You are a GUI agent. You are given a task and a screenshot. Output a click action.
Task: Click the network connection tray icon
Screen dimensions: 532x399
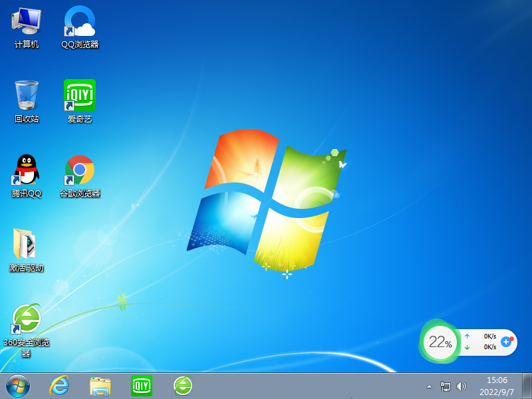pos(446,386)
